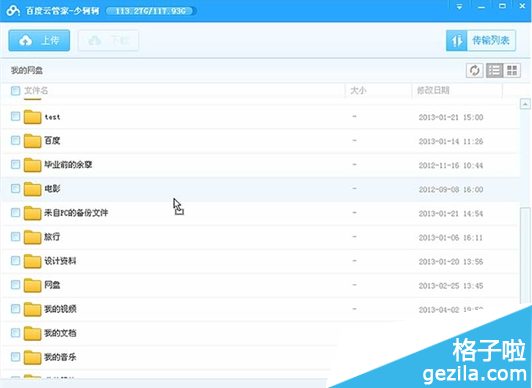Check the box for 电影 folder
Image resolution: width=532 pixels, height=388 pixels.
15,188
